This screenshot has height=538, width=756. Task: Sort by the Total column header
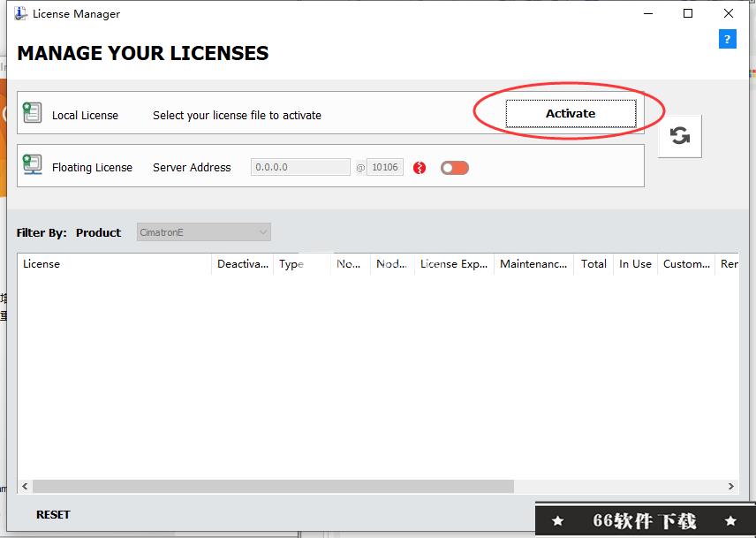click(x=593, y=264)
